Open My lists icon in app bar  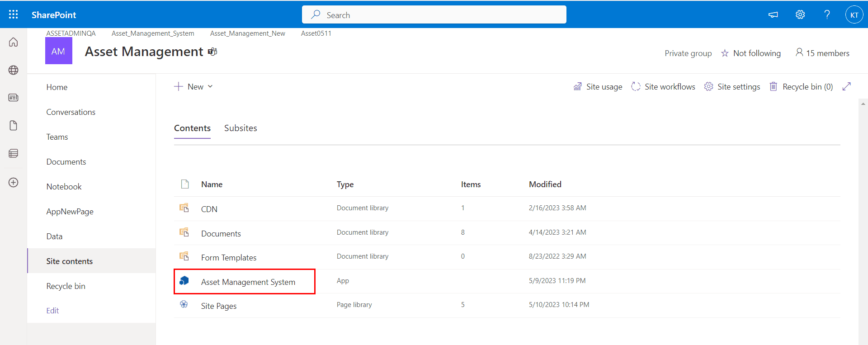[x=14, y=153]
